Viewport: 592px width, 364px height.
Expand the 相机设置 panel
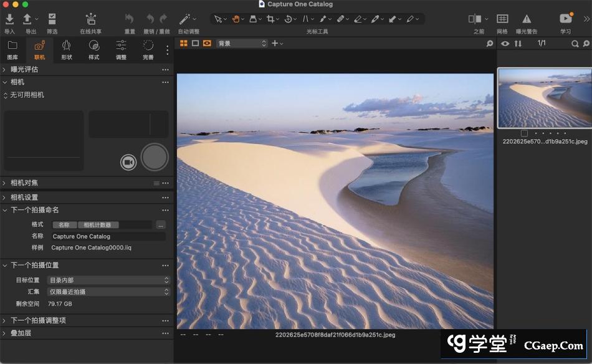[x=24, y=197]
